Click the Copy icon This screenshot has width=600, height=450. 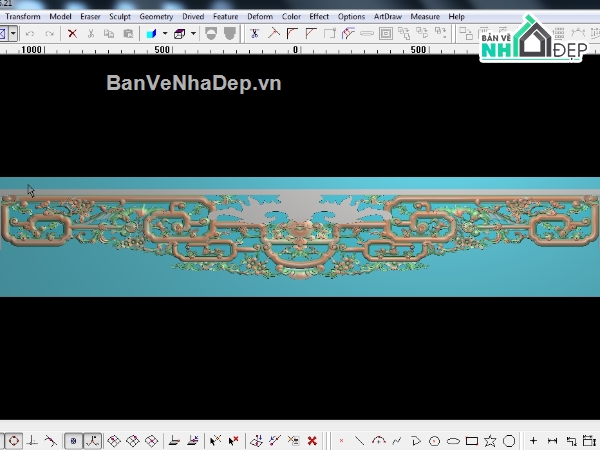pos(109,34)
